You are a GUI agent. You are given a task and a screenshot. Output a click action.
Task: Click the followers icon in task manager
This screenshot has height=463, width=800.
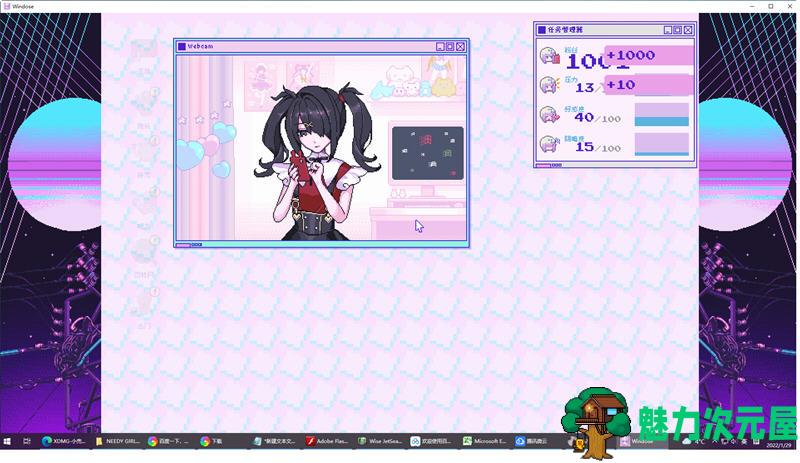pos(549,56)
